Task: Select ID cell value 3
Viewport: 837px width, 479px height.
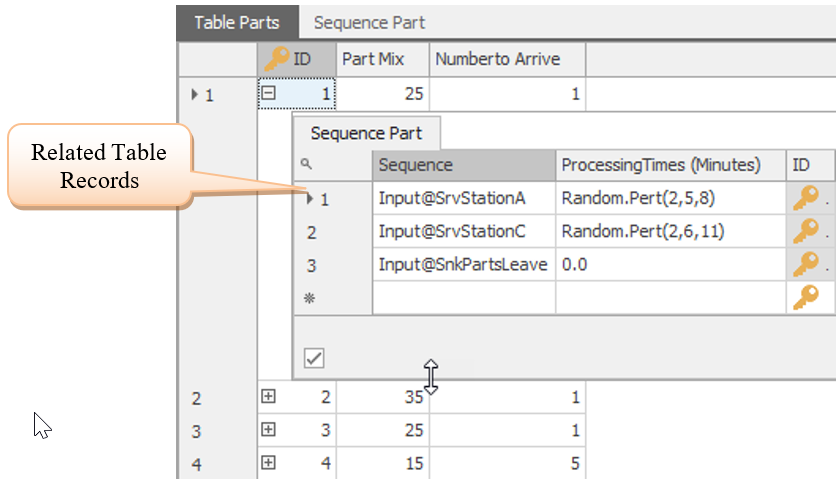Action: coord(297,430)
